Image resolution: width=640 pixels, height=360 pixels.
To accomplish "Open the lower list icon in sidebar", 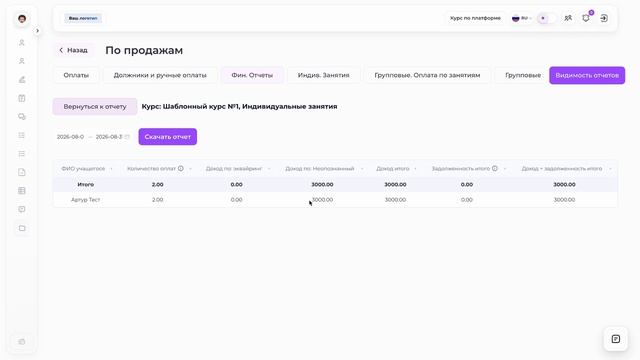I will [x=22, y=154].
